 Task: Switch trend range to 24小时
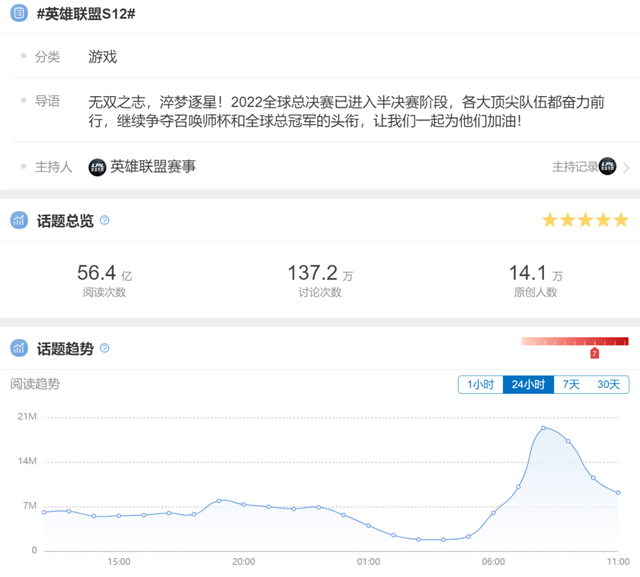tap(528, 384)
